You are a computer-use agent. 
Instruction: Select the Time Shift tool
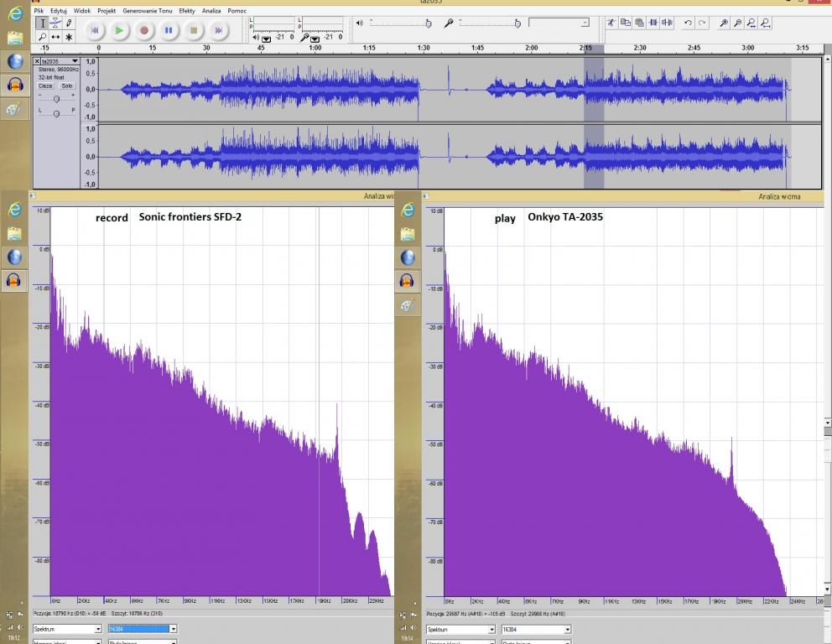[55, 37]
